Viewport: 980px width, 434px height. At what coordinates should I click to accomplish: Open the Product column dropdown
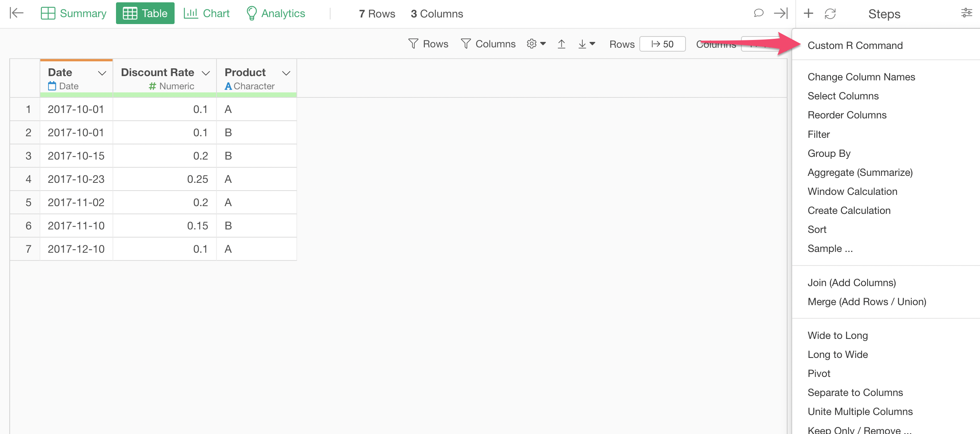pos(286,73)
